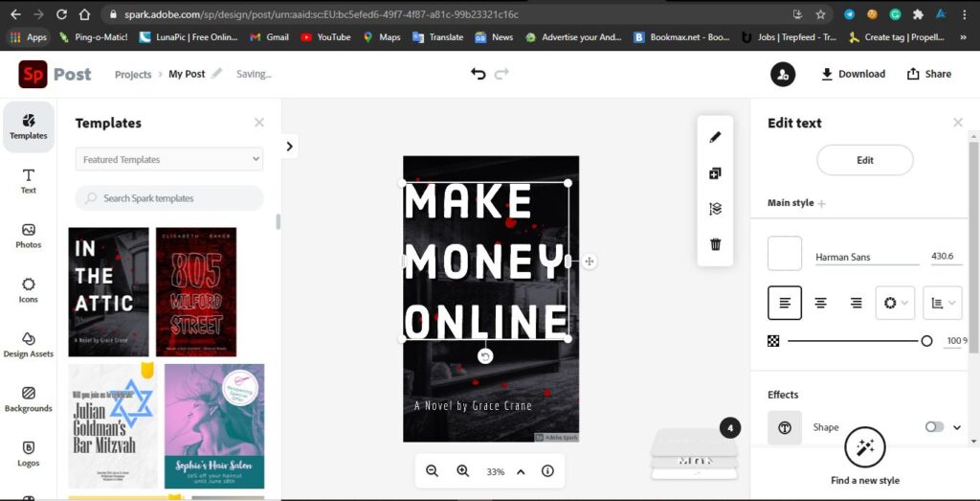980x501 pixels.
Task: Expand the Shape effect options
Action: 957,427
